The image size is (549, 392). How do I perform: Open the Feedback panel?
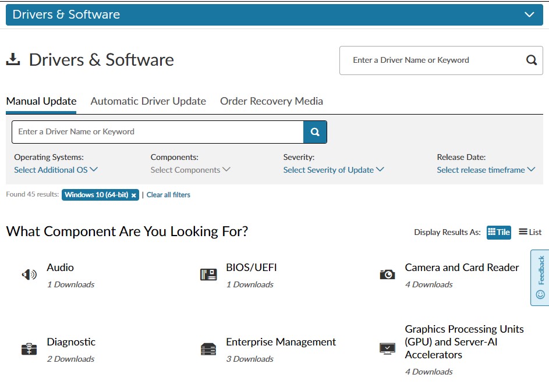coord(540,278)
